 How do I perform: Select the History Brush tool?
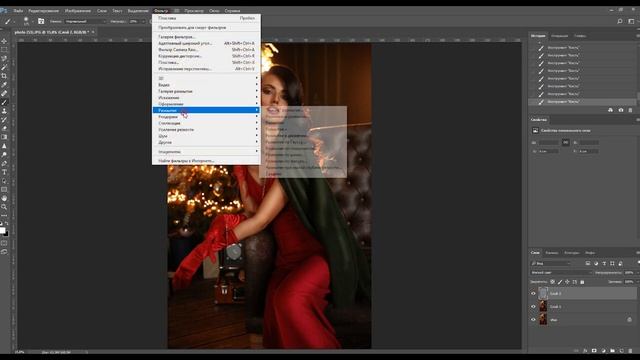pyautogui.click(x=4, y=120)
